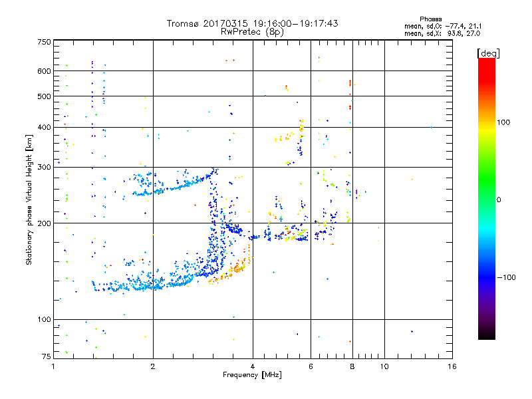Click the colorbar '100' tick label

tap(503, 122)
